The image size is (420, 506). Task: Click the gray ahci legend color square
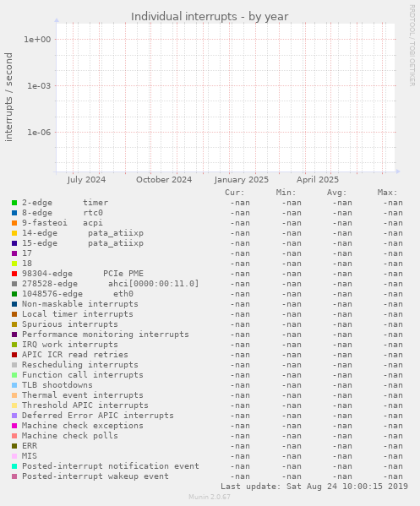click(x=14, y=284)
